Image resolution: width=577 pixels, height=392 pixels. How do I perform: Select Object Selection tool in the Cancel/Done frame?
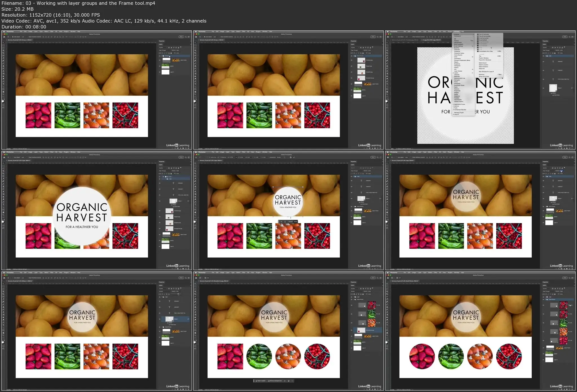(x=195, y=171)
